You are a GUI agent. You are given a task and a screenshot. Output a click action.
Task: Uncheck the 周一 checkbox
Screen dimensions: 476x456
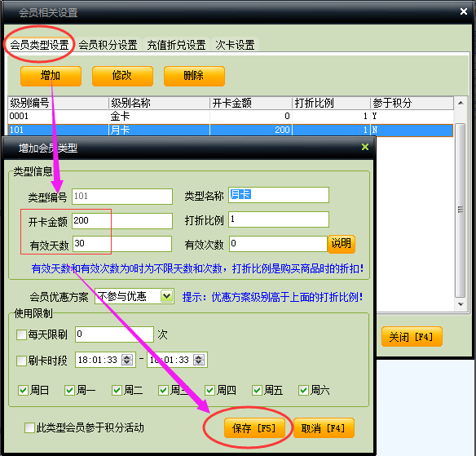tap(69, 391)
